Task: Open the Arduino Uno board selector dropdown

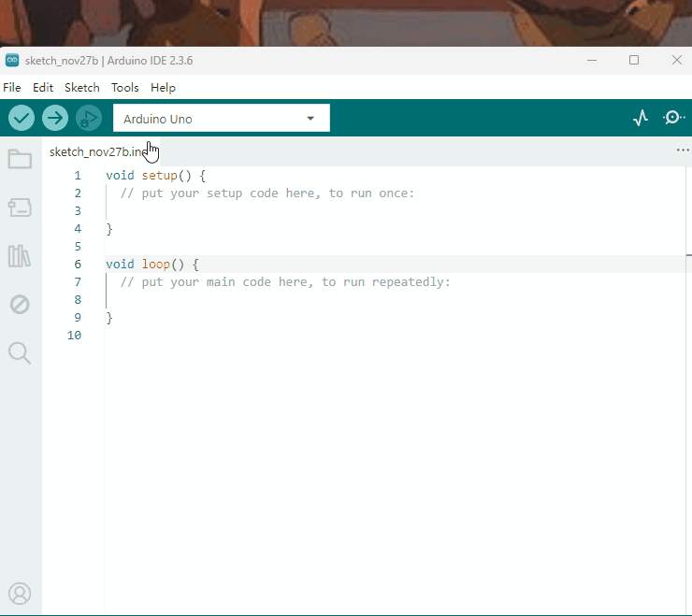Action: 221,118
